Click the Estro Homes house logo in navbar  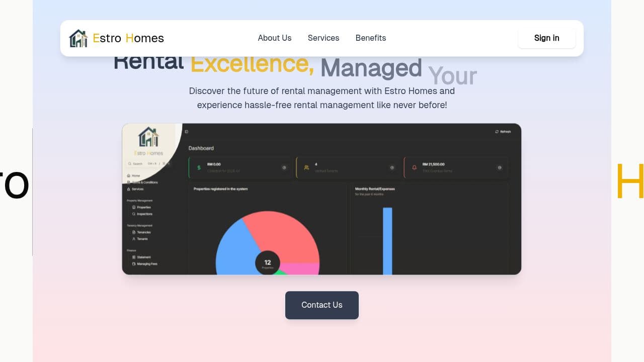[78, 38]
